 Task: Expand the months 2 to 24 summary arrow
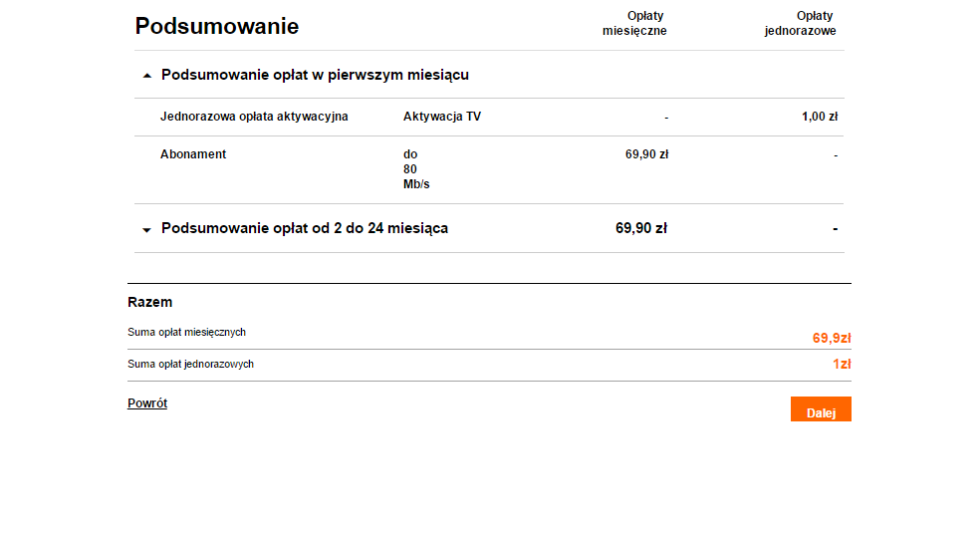[x=147, y=229]
